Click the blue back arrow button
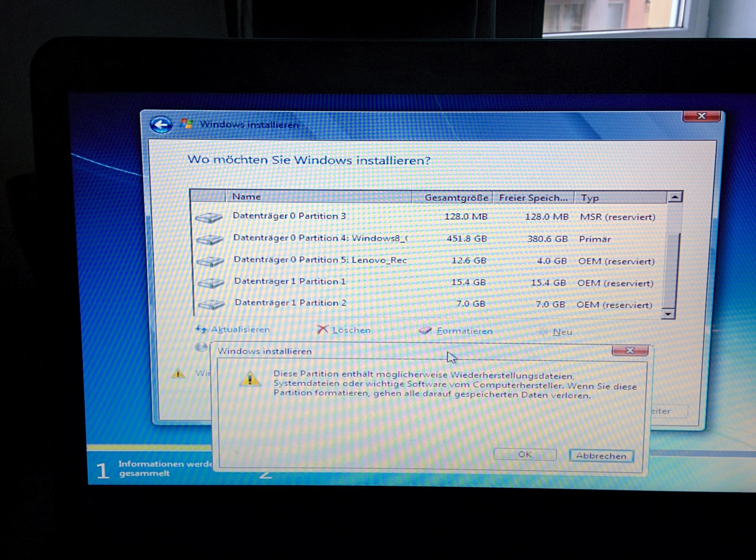Viewport: 756px width, 560px height. tap(161, 125)
